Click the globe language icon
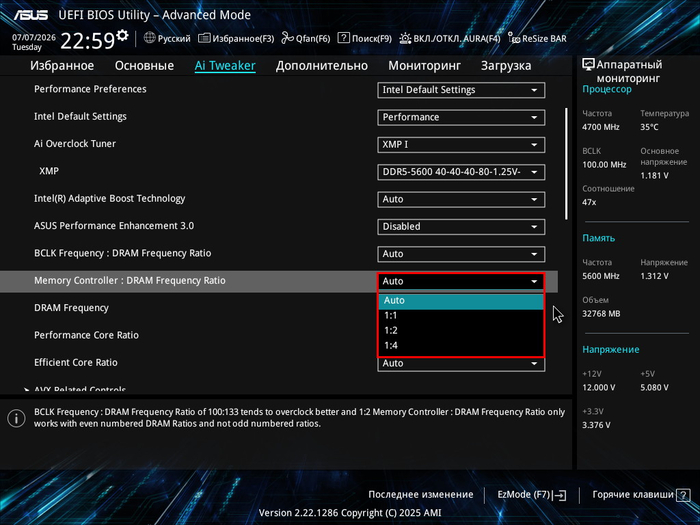Image resolution: width=700 pixels, height=525 pixels. 150,38
